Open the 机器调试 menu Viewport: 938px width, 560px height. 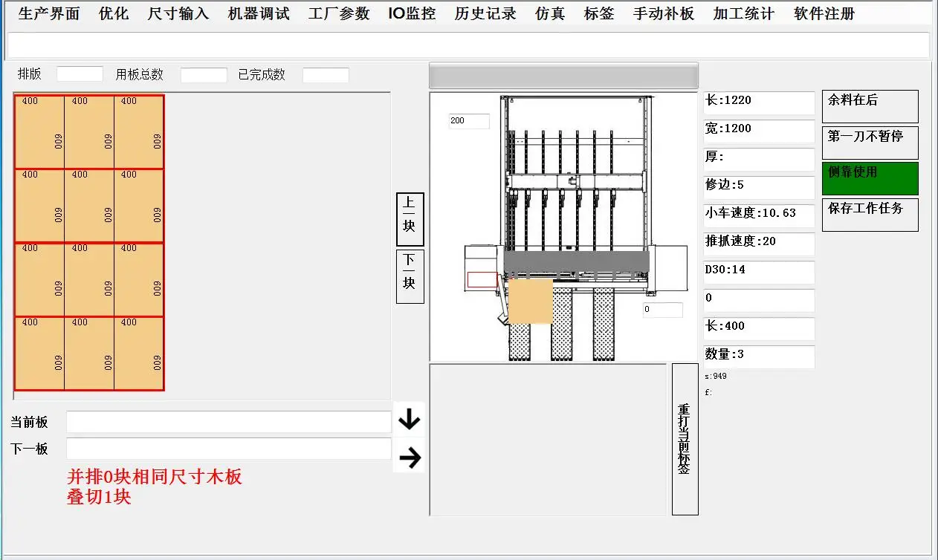[x=259, y=13]
